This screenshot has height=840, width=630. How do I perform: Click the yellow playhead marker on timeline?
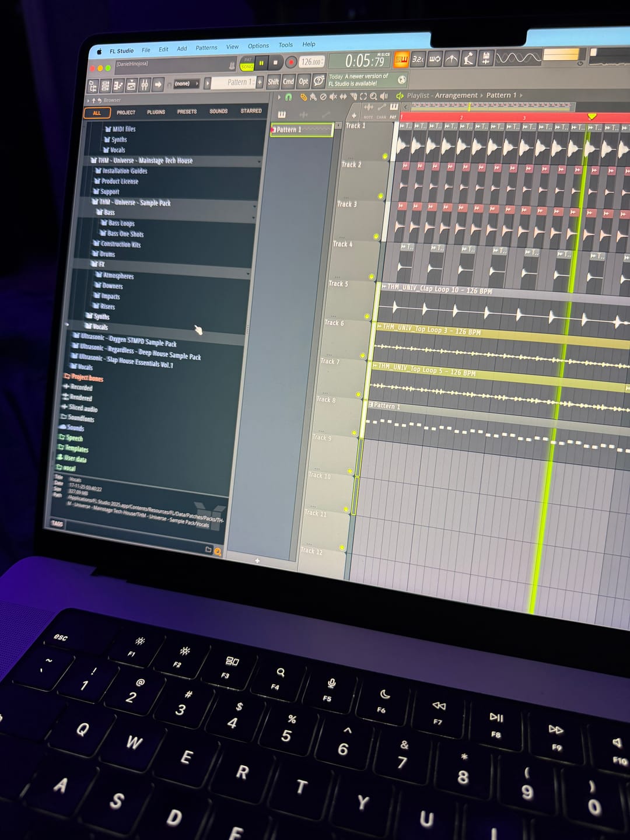click(x=591, y=116)
